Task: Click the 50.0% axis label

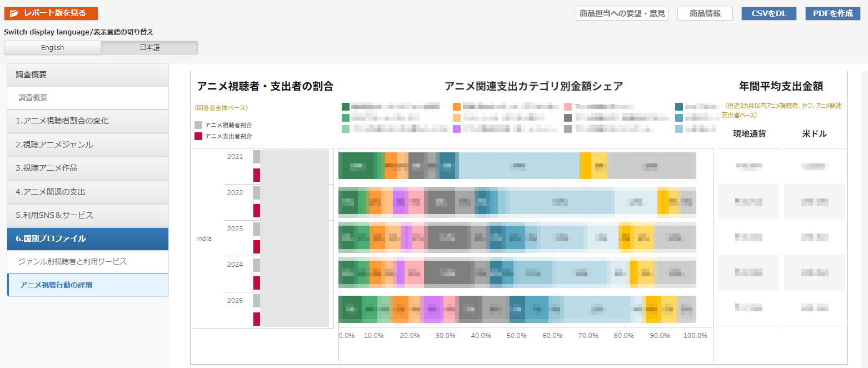Action: [x=517, y=336]
